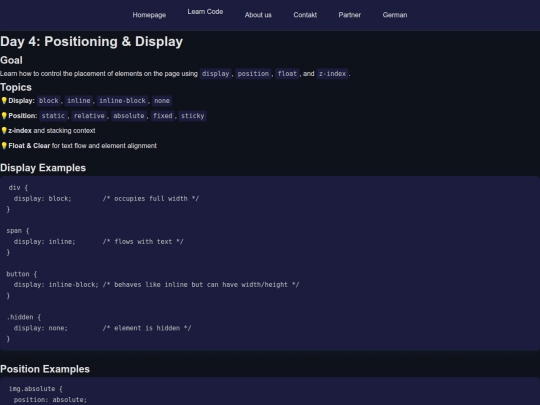
Task: Click the 'img.absolute {' code line
Action: coord(36,389)
